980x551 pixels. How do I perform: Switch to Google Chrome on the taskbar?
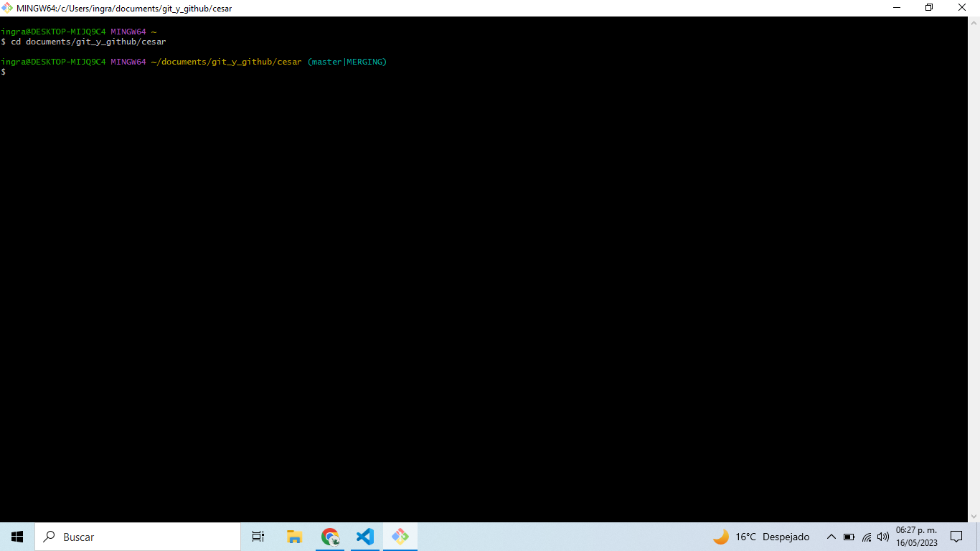(x=330, y=537)
